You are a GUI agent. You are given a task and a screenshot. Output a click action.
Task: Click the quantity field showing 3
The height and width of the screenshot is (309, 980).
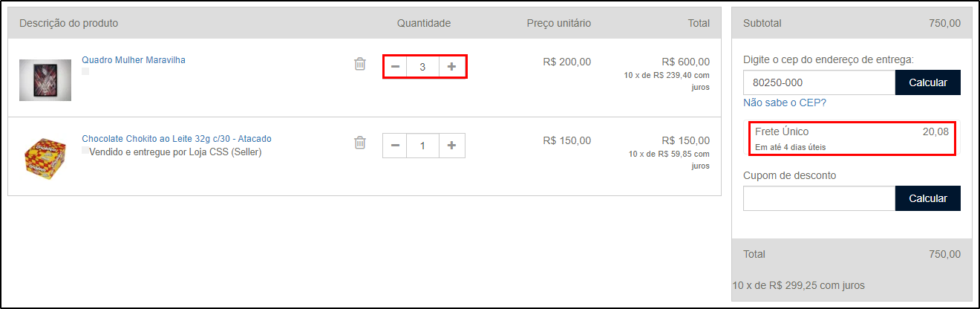click(422, 67)
